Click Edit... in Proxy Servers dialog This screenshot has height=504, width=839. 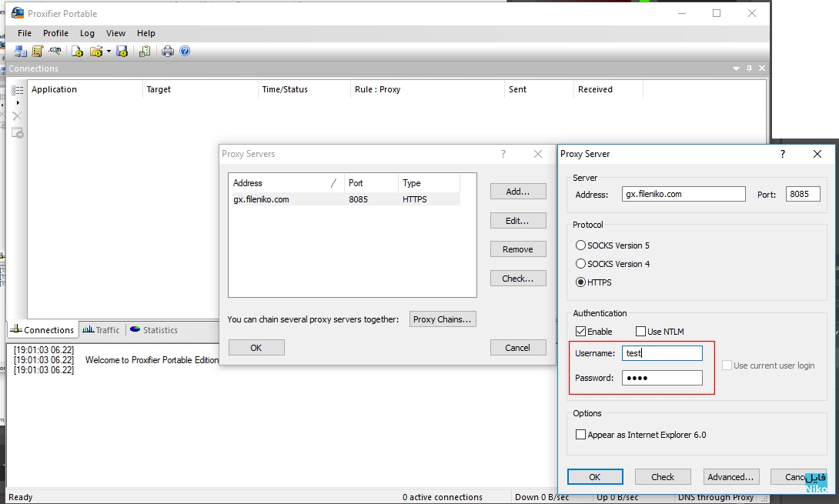518,220
